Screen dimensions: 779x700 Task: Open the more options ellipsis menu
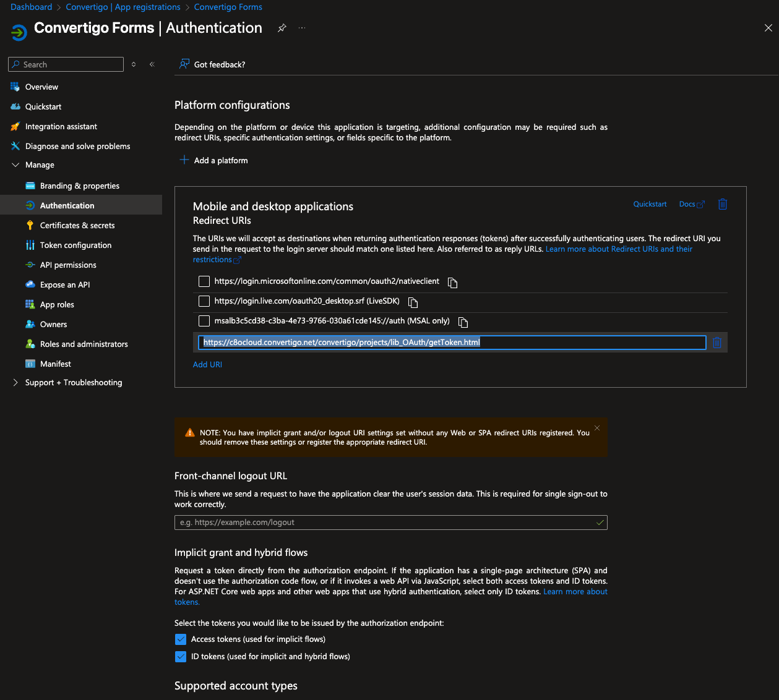[302, 28]
